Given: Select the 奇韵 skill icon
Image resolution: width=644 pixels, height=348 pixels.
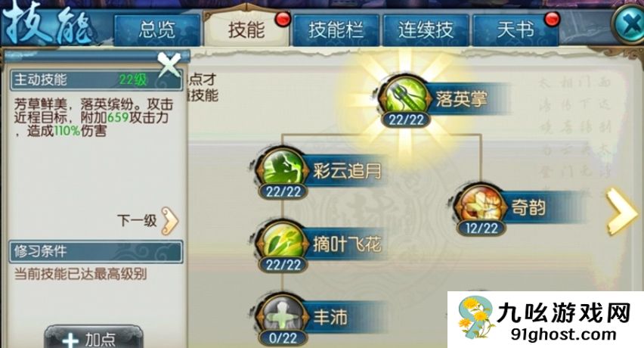Looking at the screenshot, I should pyautogui.click(x=481, y=204).
